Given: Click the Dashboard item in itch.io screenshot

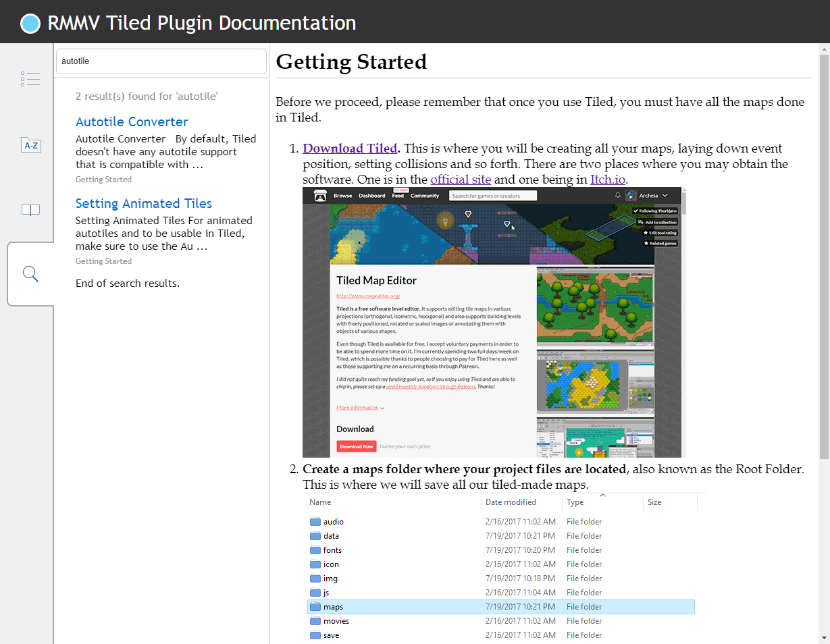Looking at the screenshot, I should tap(371, 196).
